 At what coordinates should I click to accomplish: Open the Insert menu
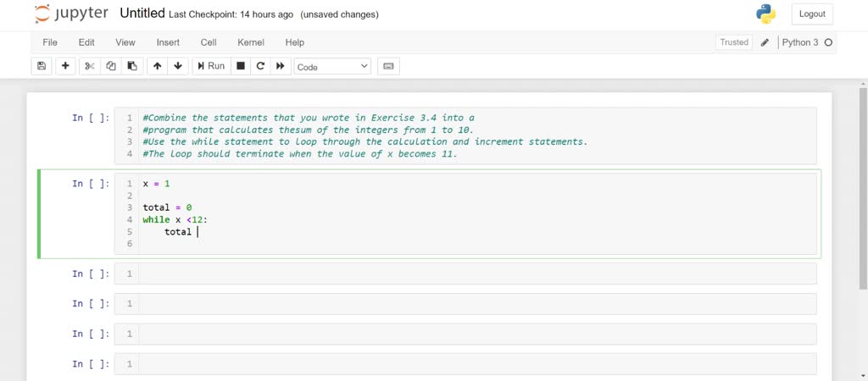coord(168,42)
